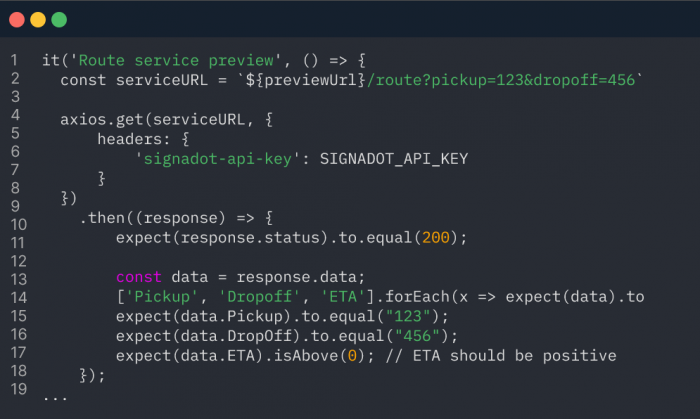700x419 pixels.
Task: Click the ellipsis below the last code line
Action: (x=55, y=398)
